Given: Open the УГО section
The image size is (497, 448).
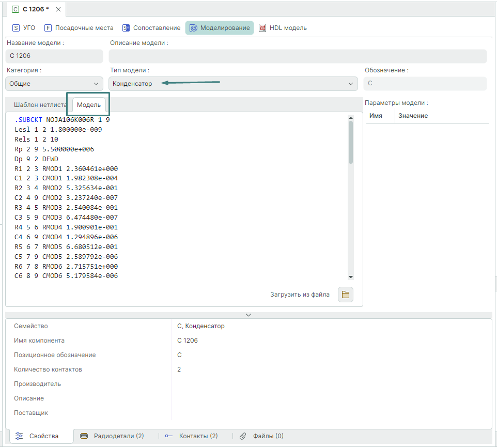Looking at the screenshot, I should click(x=24, y=28).
